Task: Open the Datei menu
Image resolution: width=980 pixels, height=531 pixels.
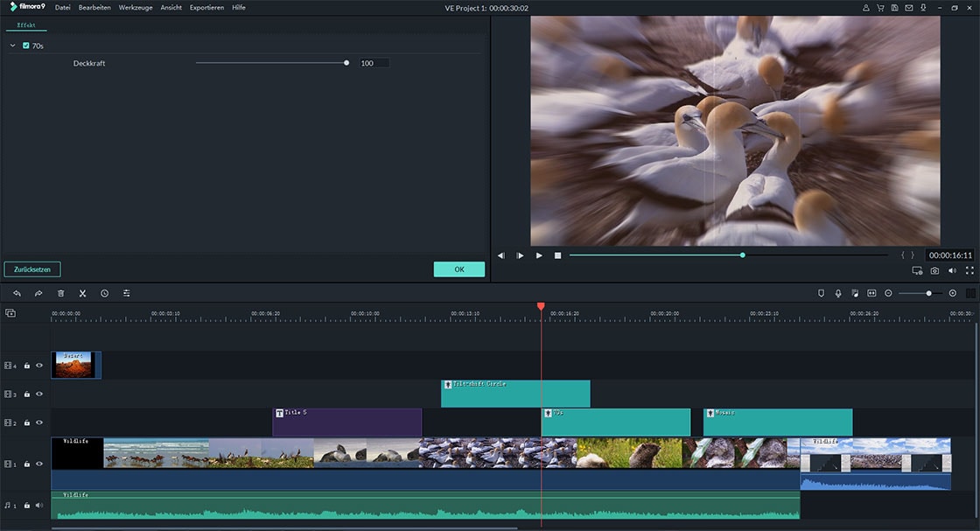Action: click(x=62, y=8)
